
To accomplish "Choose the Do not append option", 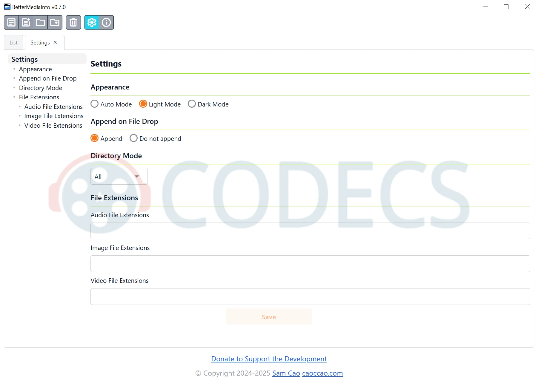I will (x=133, y=138).
